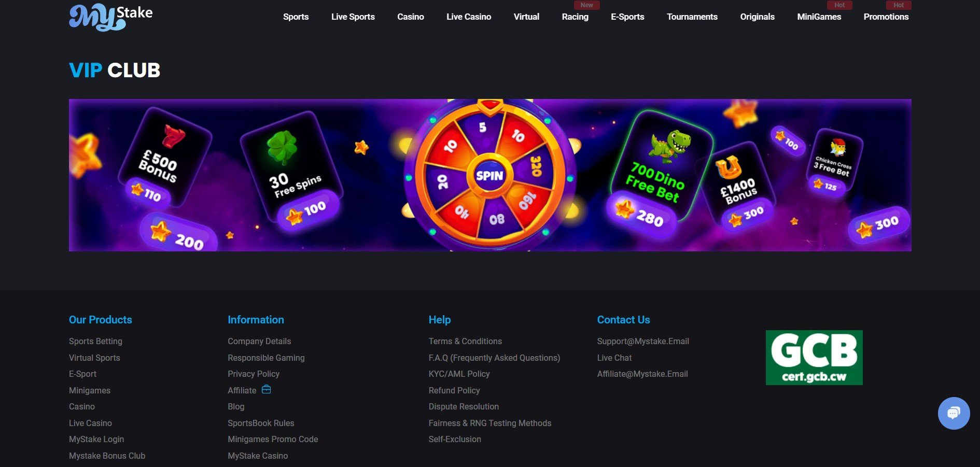This screenshot has width=980, height=467.
Task: Open the Terms & Conditions link
Action: click(465, 341)
